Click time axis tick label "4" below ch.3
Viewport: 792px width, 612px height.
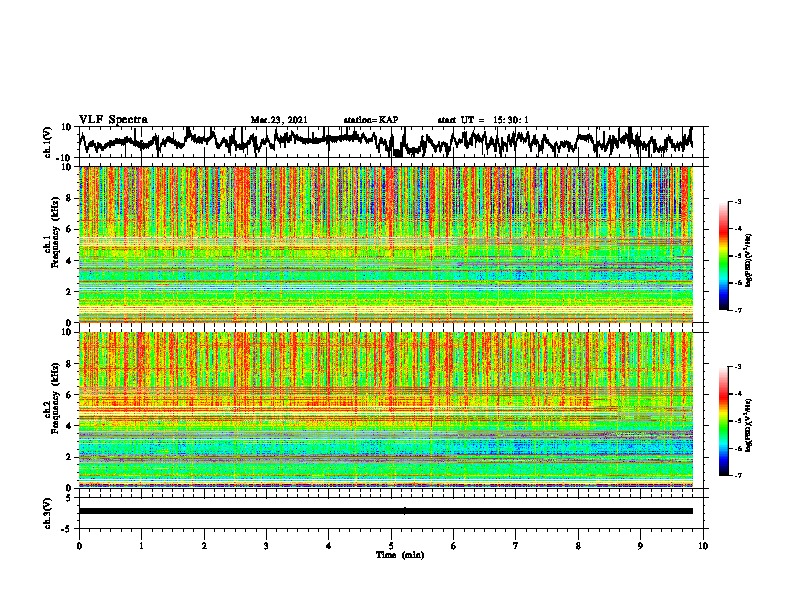coord(329,546)
